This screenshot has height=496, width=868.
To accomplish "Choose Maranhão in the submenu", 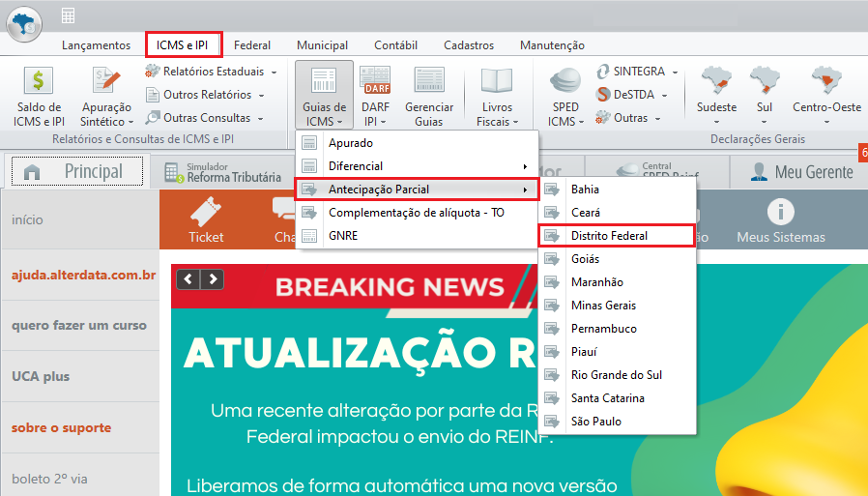I will tap(618, 282).
